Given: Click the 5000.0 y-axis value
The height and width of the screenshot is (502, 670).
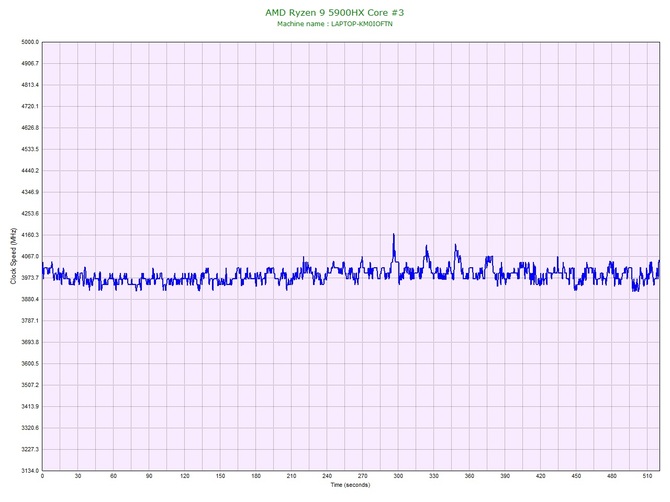Looking at the screenshot, I should [30, 42].
